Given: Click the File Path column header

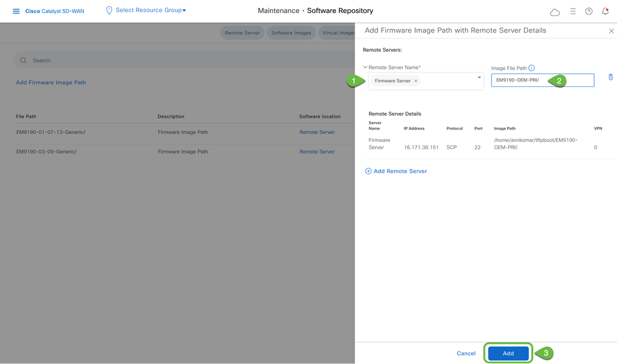Looking at the screenshot, I should [26, 117].
